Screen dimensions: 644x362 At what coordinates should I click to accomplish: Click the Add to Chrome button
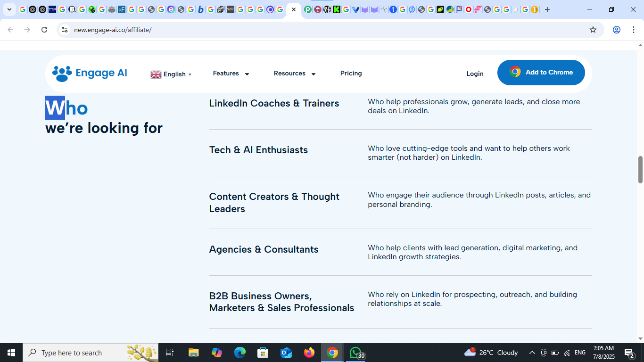[541, 73]
